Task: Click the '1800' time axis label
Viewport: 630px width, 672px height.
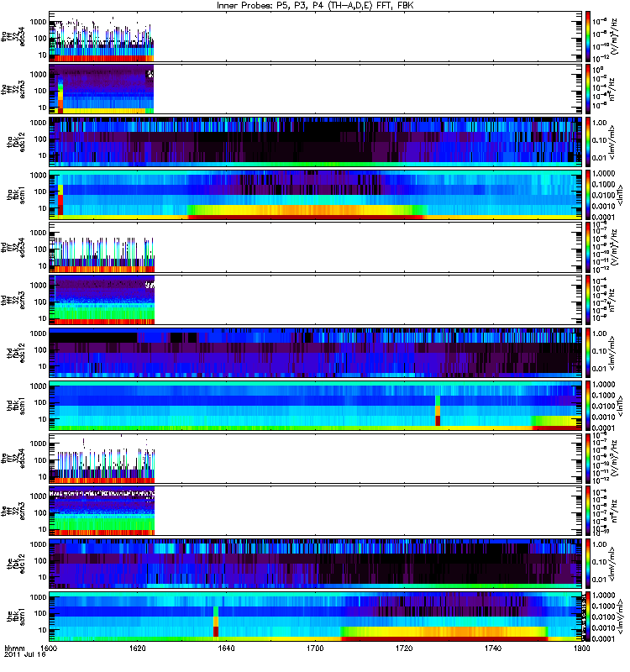Action: 581,648
